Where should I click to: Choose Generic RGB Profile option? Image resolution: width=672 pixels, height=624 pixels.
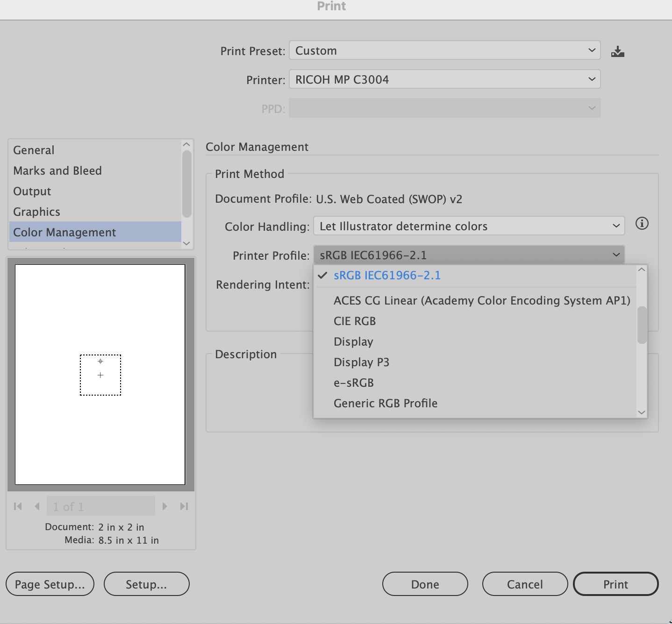click(x=475, y=403)
